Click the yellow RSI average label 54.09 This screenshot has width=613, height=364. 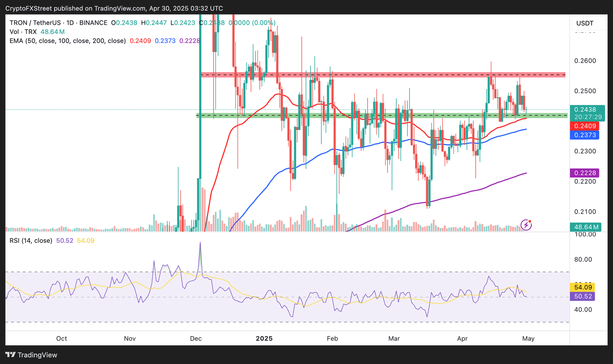click(x=583, y=287)
